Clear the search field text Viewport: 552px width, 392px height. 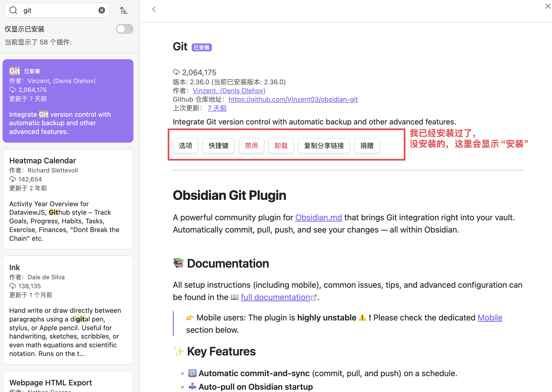point(102,10)
